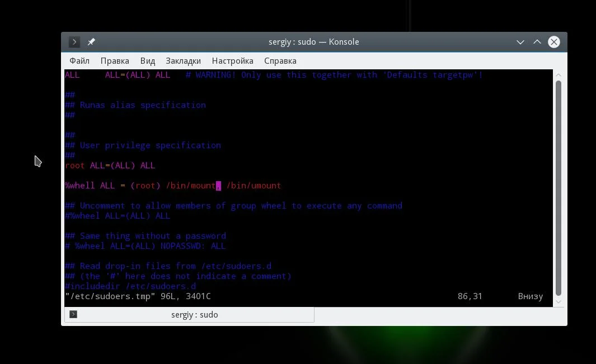
Task: Open the Файл menu
Action: [79, 61]
